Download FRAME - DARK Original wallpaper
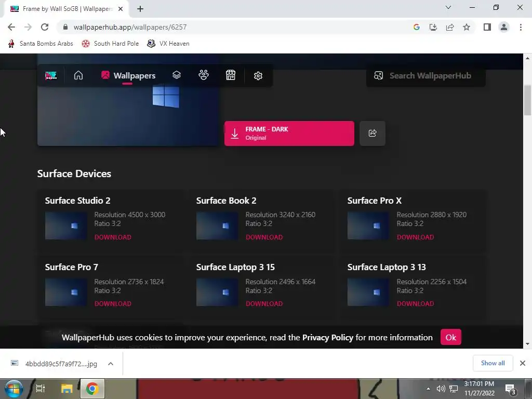Screen dimensions: 532x399 289,134
